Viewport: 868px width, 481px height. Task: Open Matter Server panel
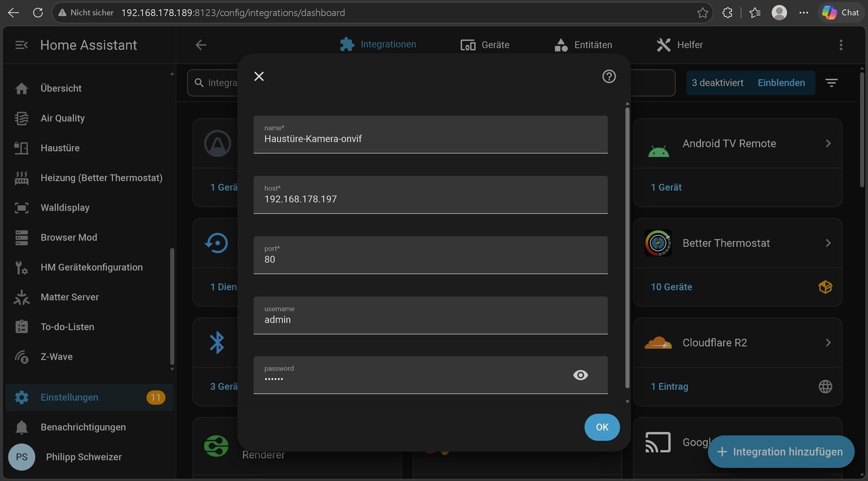pyautogui.click(x=90, y=297)
